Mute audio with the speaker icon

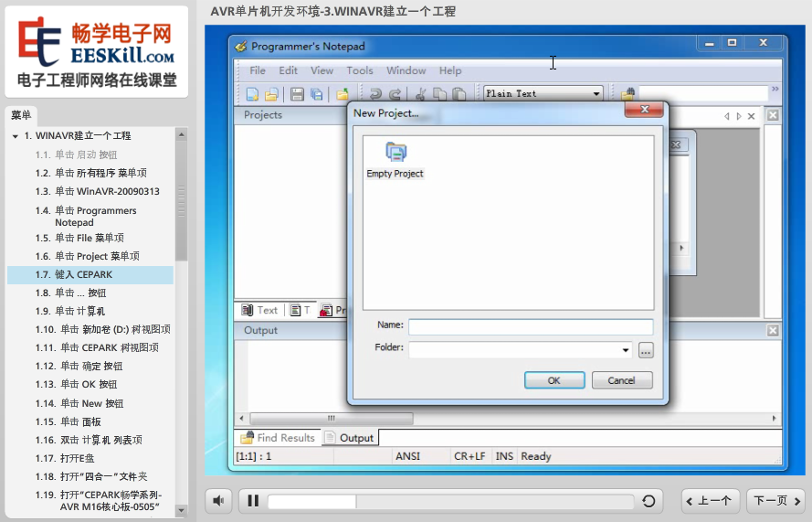tap(218, 501)
